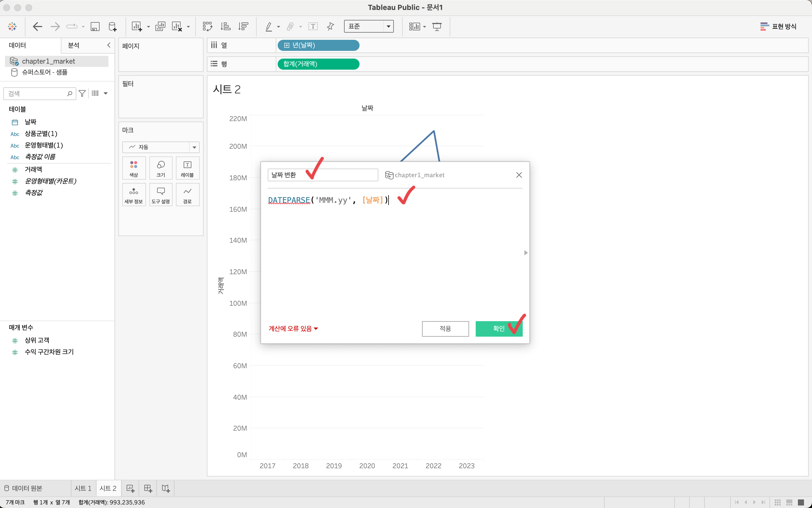Open the field filter icon beside search
812x508 pixels.
(82, 93)
